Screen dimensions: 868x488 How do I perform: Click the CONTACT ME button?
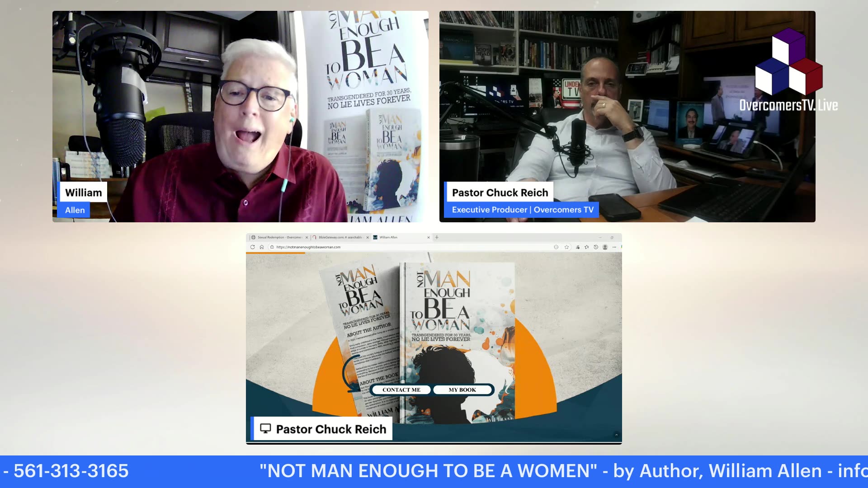click(x=401, y=389)
